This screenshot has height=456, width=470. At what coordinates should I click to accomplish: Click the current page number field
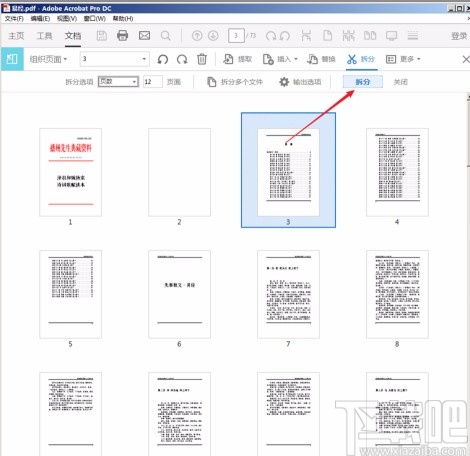(x=236, y=35)
